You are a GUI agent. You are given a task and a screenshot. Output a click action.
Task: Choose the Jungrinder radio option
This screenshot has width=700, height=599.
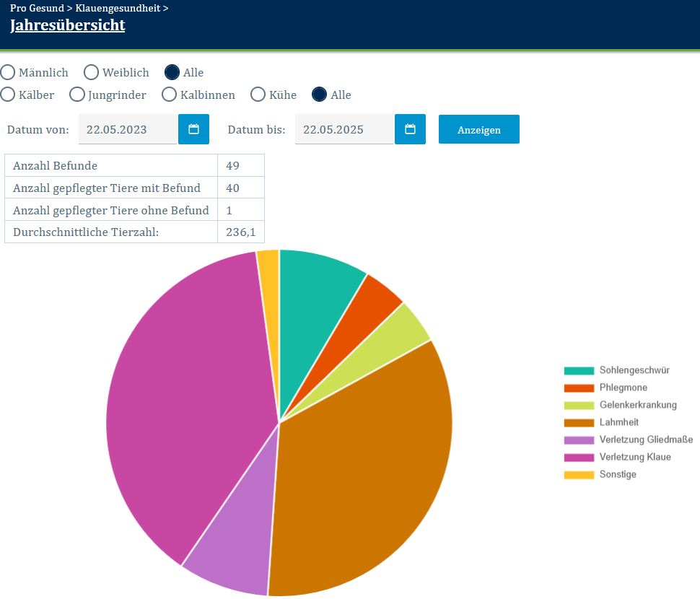pos(77,95)
